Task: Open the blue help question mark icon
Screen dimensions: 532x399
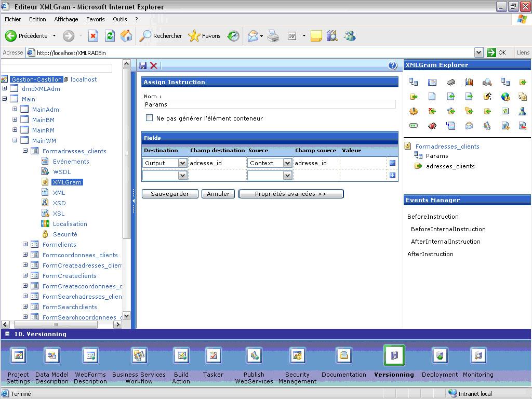Action: [393, 65]
